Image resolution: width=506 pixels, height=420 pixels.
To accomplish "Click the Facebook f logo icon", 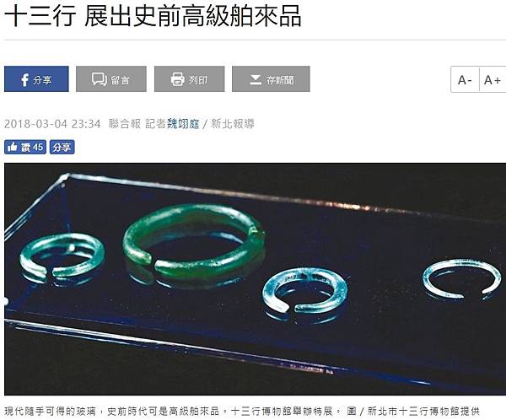I will point(24,80).
